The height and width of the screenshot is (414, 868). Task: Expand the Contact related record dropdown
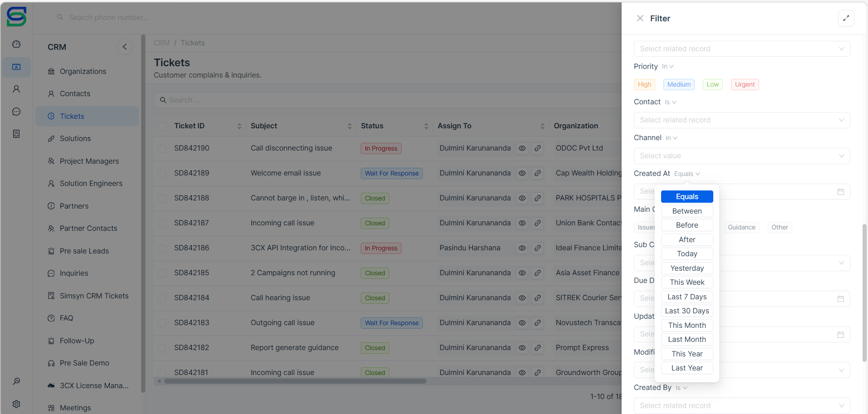pyautogui.click(x=741, y=120)
